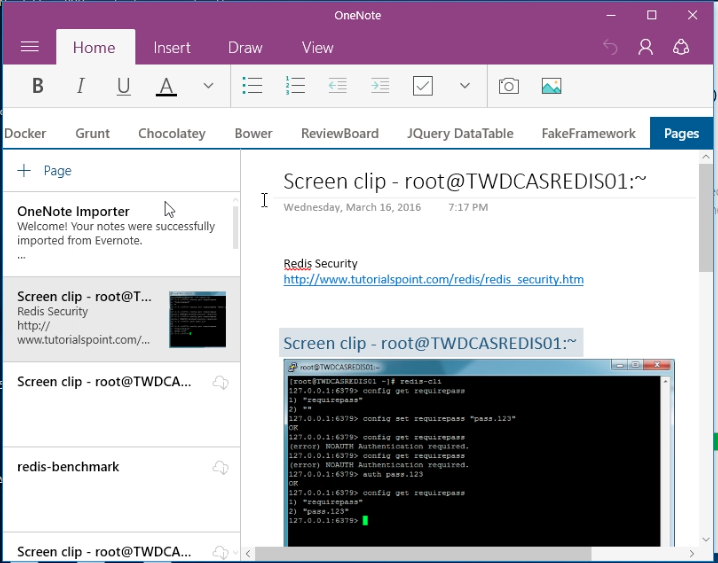Click the scroll left arrow at bottom
The height and width of the screenshot is (563, 718).
tap(248, 554)
